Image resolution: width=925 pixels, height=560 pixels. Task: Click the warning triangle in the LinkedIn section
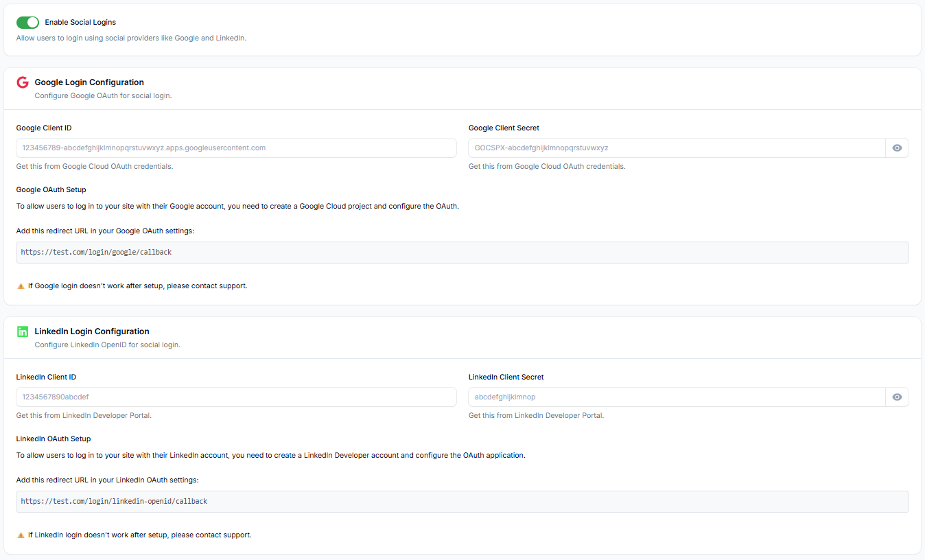[21, 535]
